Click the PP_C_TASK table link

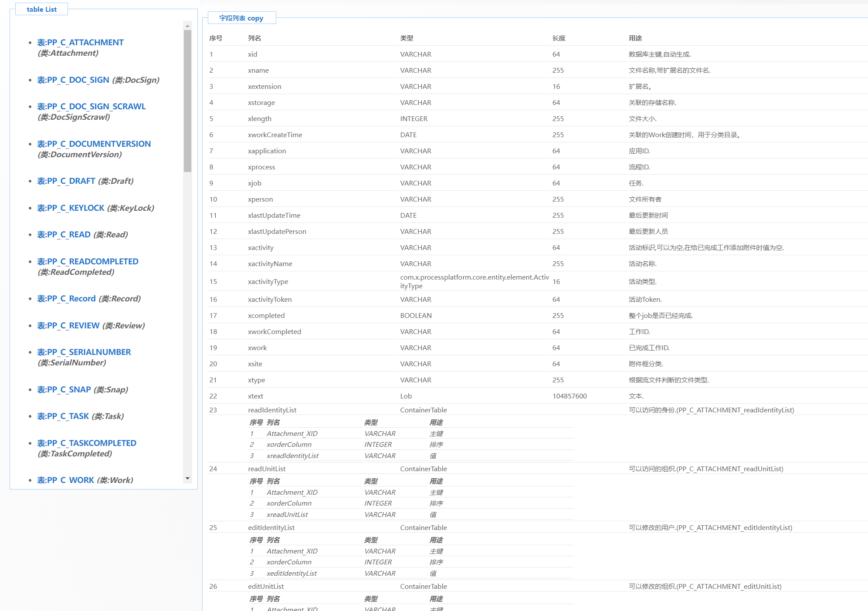(x=63, y=416)
